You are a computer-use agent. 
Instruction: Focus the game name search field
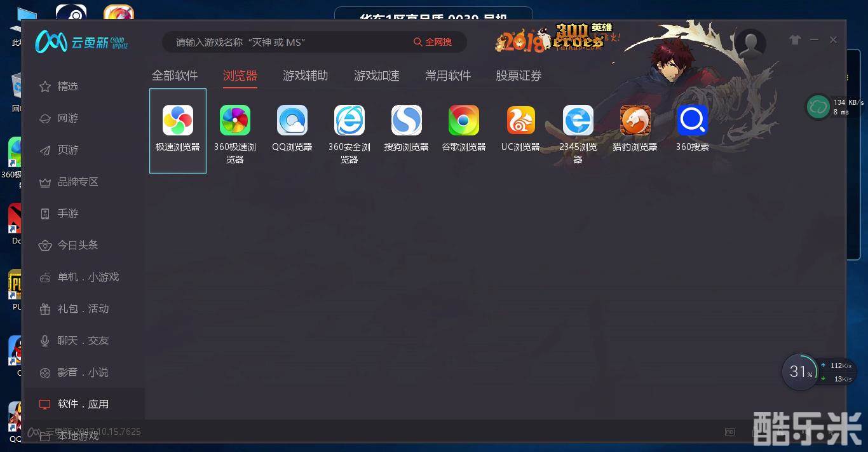[286, 42]
